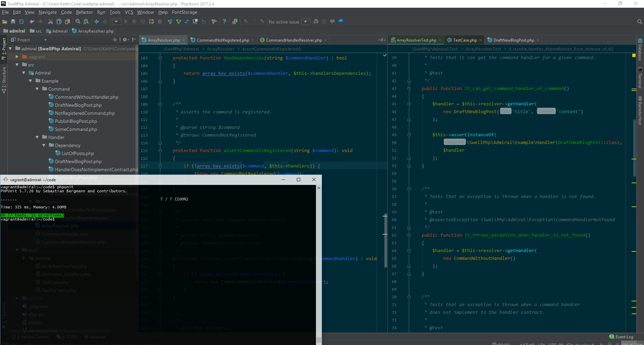Open the FontStorage menu
The width and height of the screenshot is (644, 345).
point(184,12)
